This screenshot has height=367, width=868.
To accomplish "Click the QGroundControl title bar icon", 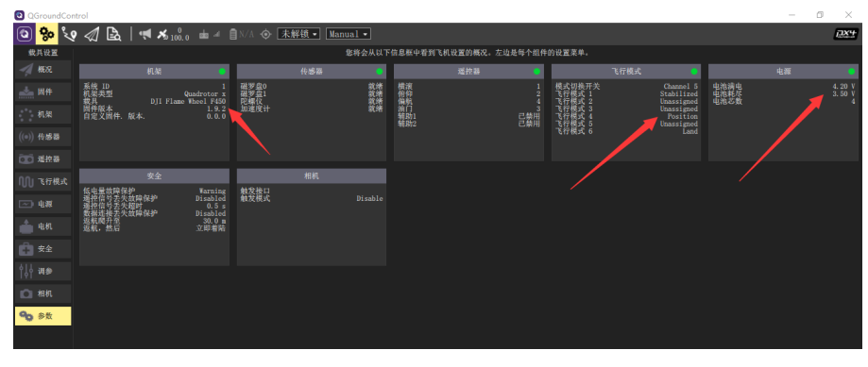I will click(x=19, y=15).
